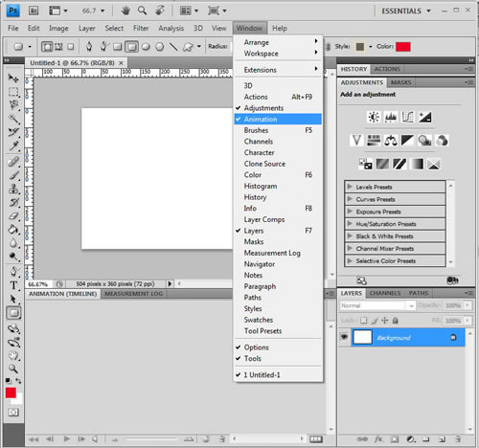Select the Zoom tool in toolbox

pos(13,369)
